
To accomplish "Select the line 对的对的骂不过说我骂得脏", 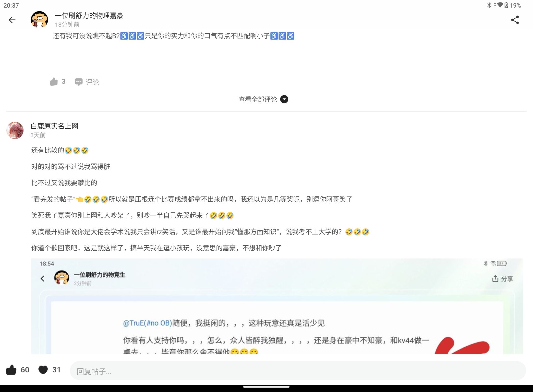I will pyautogui.click(x=71, y=167).
